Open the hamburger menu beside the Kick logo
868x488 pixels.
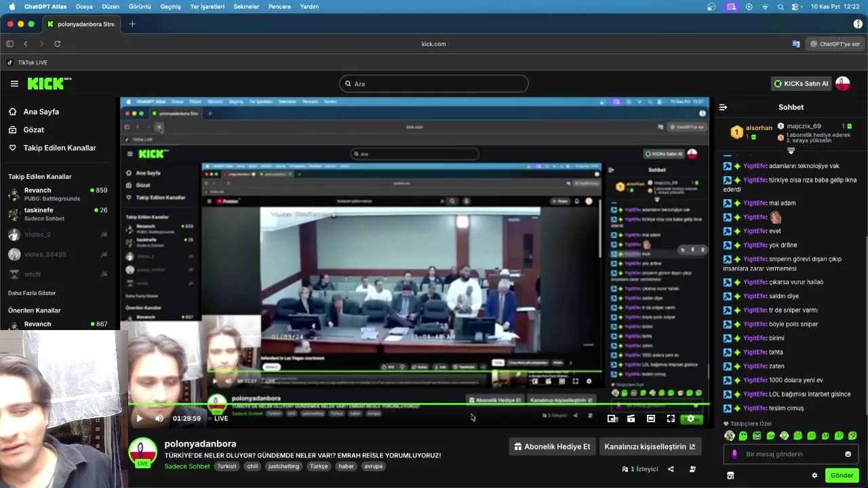click(x=14, y=83)
